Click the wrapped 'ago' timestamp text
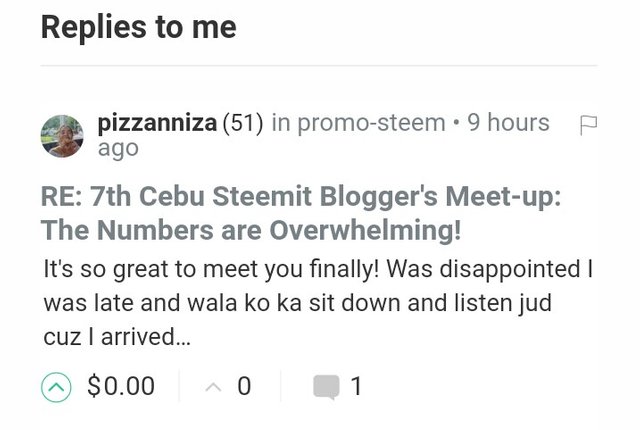The image size is (640, 430). 118,149
